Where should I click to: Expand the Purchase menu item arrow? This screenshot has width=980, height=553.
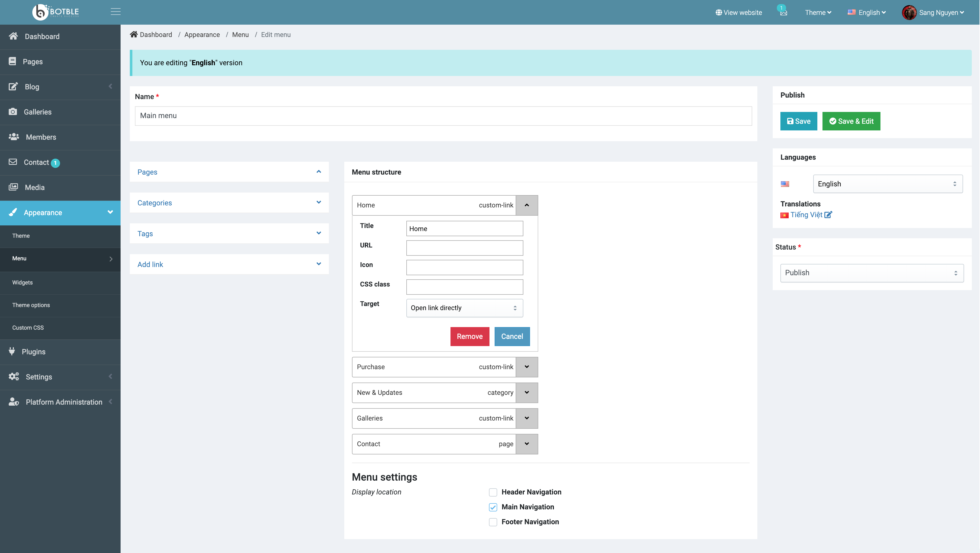526,367
